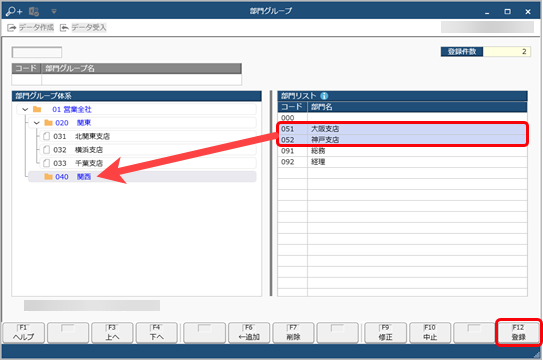543x360 pixels.
Task: Click the コード column header in 部門リスト
Action: click(292, 107)
